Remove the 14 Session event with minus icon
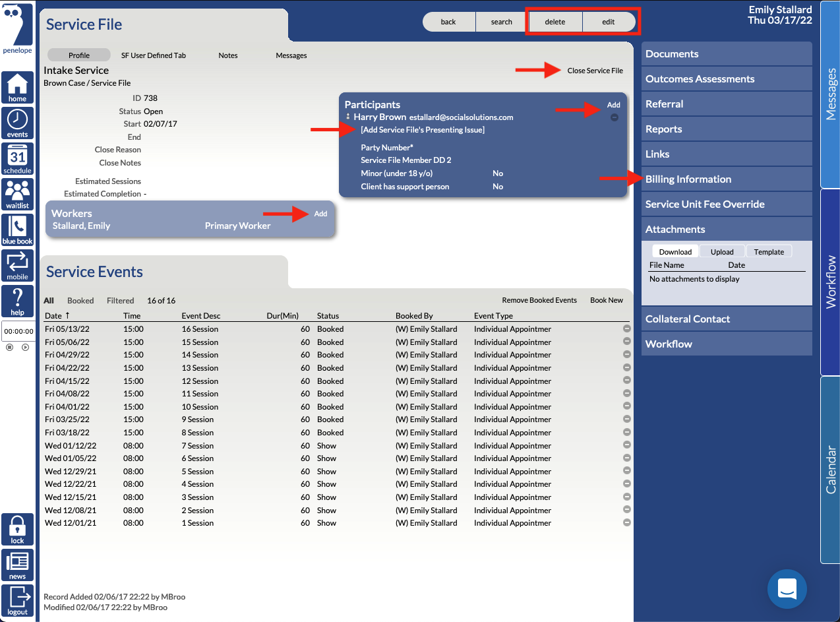This screenshot has height=622, width=840. coord(627,354)
